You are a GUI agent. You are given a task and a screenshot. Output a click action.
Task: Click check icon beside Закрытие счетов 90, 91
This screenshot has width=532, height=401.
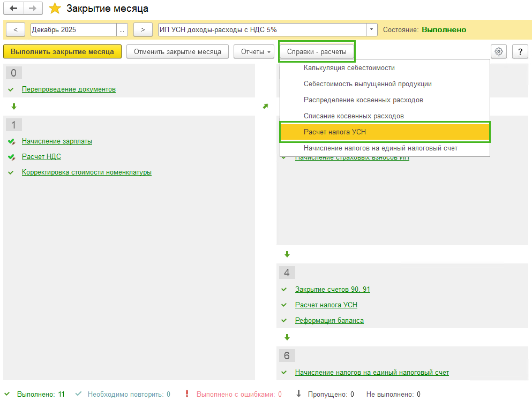(284, 290)
